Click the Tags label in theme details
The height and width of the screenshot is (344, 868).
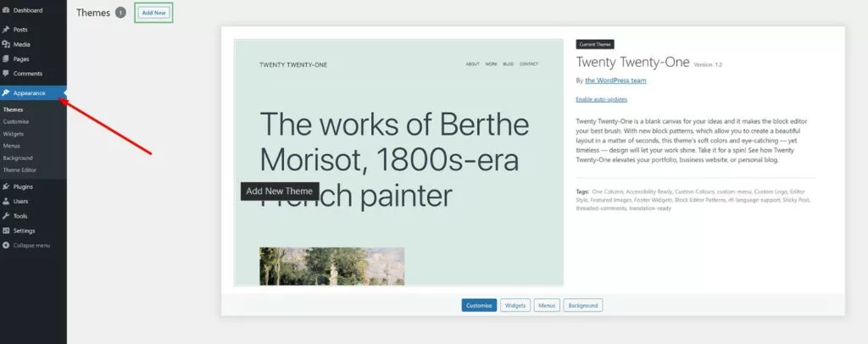coord(581,191)
